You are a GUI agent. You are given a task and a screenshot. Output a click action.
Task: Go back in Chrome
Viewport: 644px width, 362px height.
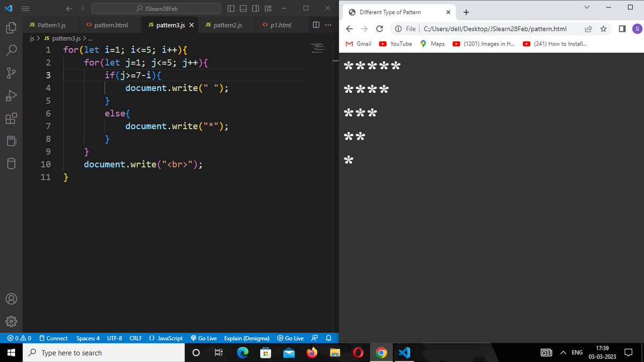coord(349,29)
